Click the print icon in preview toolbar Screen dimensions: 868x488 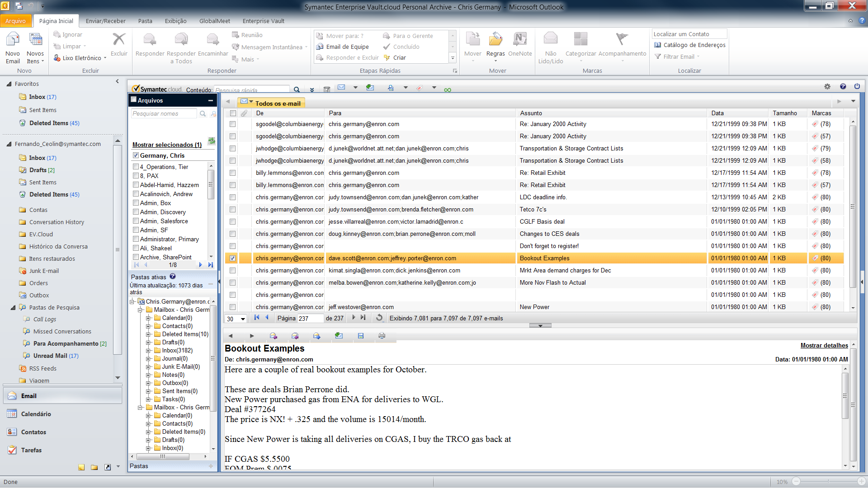click(x=382, y=336)
